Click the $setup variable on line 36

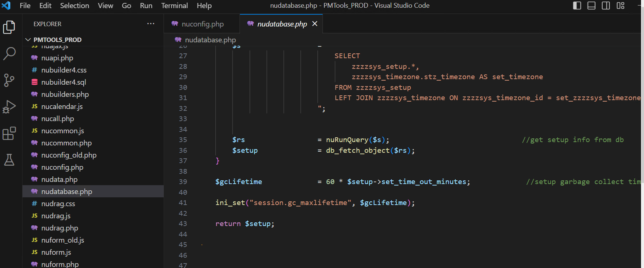click(x=245, y=151)
